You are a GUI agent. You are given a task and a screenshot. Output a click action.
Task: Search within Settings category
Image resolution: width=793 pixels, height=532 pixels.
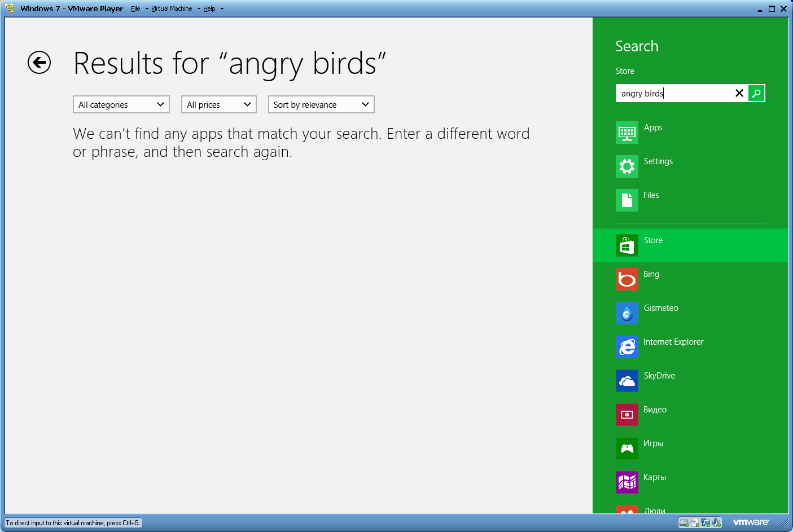tap(626, 166)
